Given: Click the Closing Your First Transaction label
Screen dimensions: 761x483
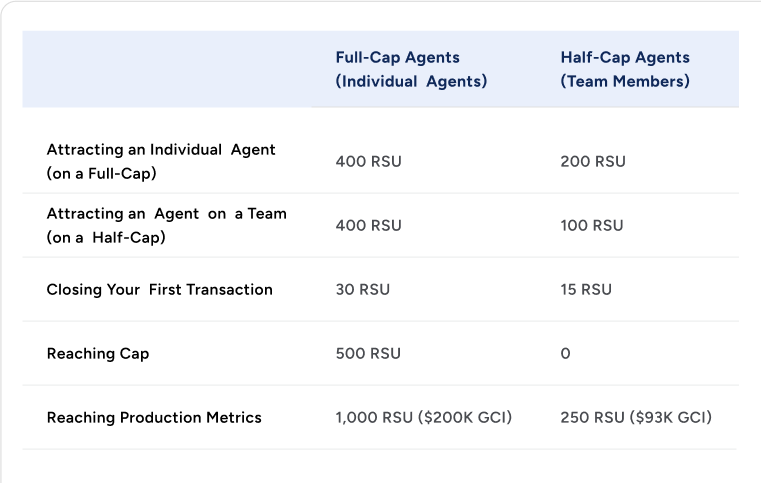Looking at the screenshot, I should (159, 290).
